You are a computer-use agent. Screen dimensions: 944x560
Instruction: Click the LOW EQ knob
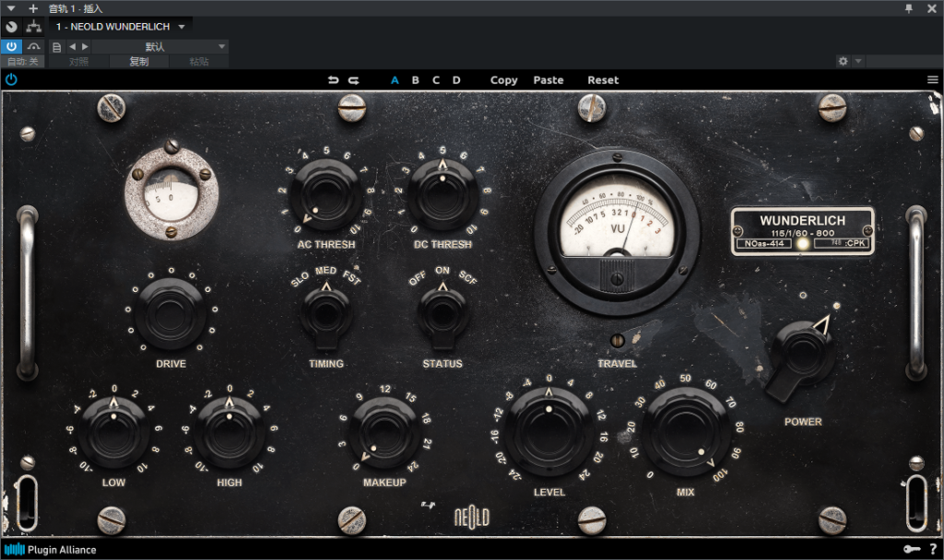[113, 433]
